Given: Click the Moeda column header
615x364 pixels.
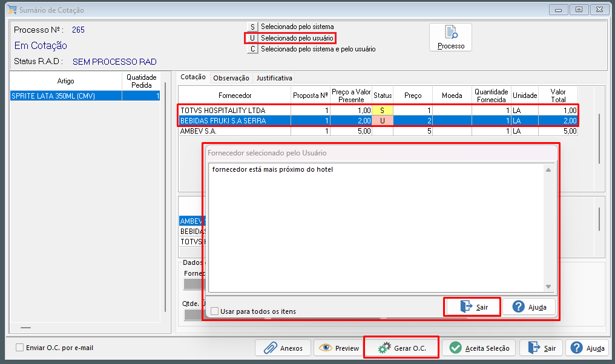Looking at the screenshot, I should coord(452,95).
